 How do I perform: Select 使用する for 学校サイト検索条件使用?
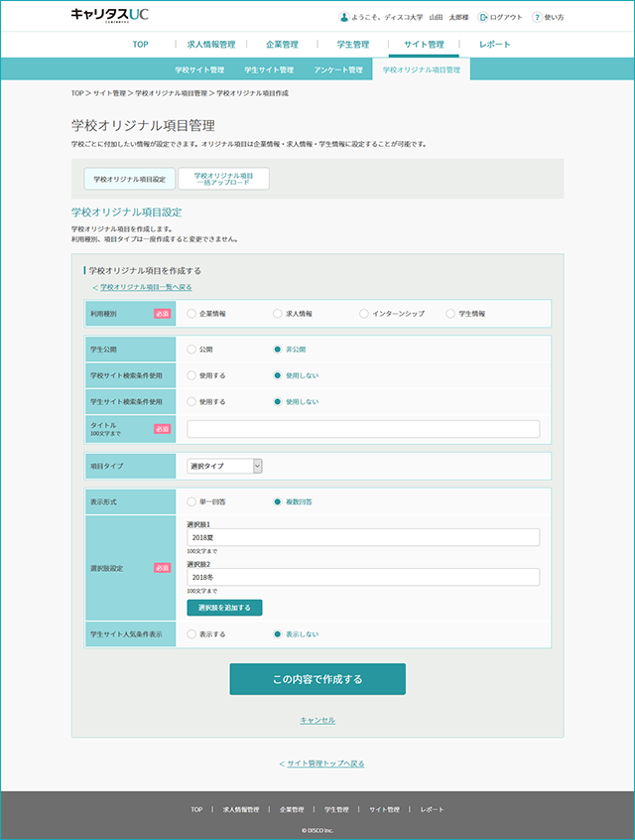coord(191,375)
